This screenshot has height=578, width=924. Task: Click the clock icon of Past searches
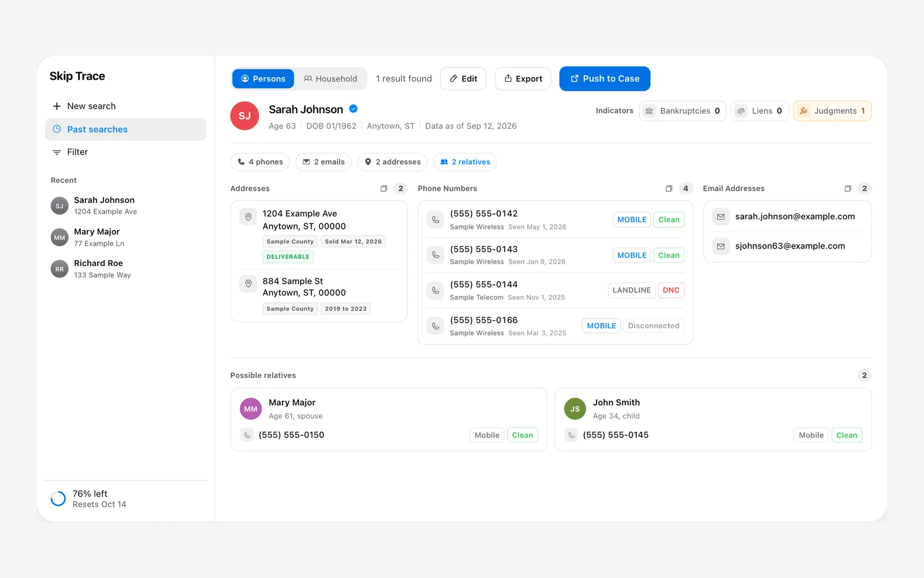pos(57,129)
